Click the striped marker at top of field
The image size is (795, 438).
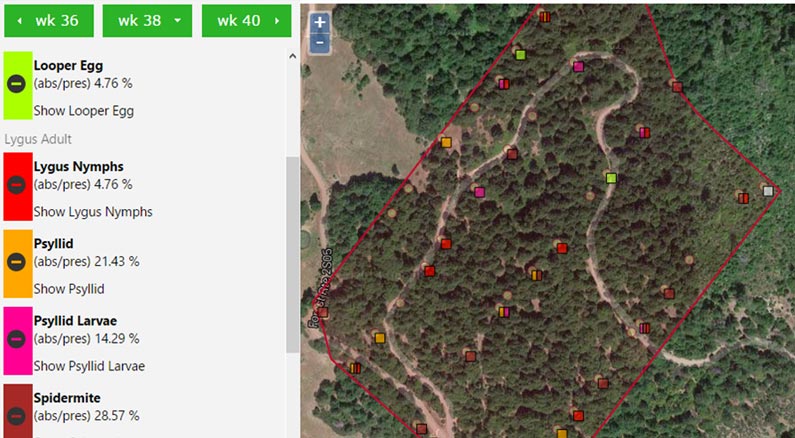coord(545,17)
